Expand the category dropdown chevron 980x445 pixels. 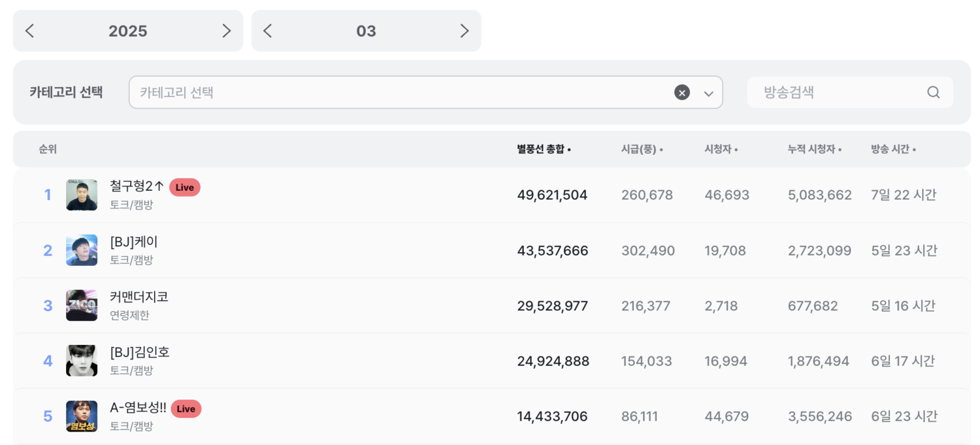(x=708, y=93)
